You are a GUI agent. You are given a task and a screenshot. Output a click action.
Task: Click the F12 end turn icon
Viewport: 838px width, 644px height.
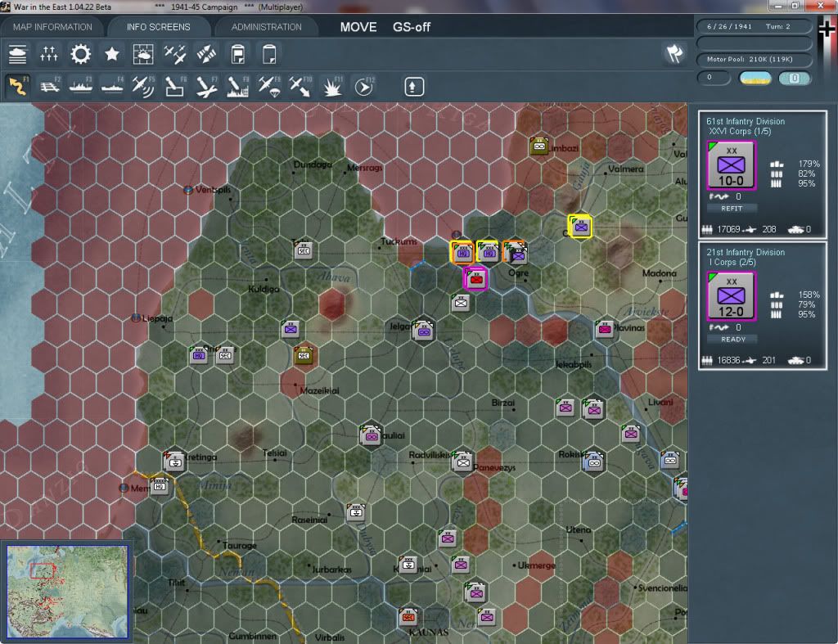click(x=364, y=87)
